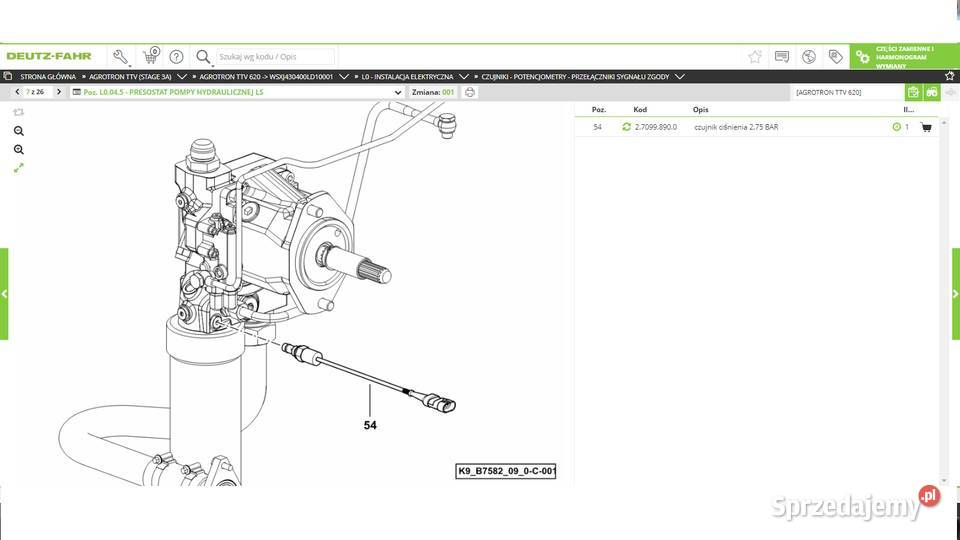Click the search field 'Szukaj wg kodu / Opis'
Image resolution: width=960 pixels, height=540 pixels.
[276, 56]
